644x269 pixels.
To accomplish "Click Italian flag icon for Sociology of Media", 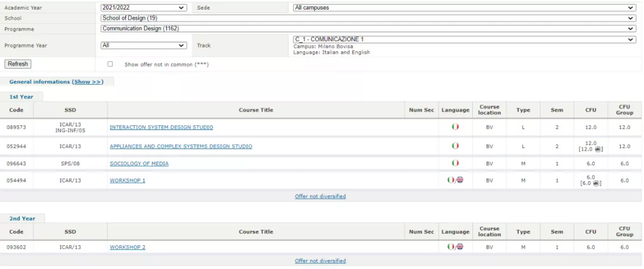I will [x=455, y=163].
